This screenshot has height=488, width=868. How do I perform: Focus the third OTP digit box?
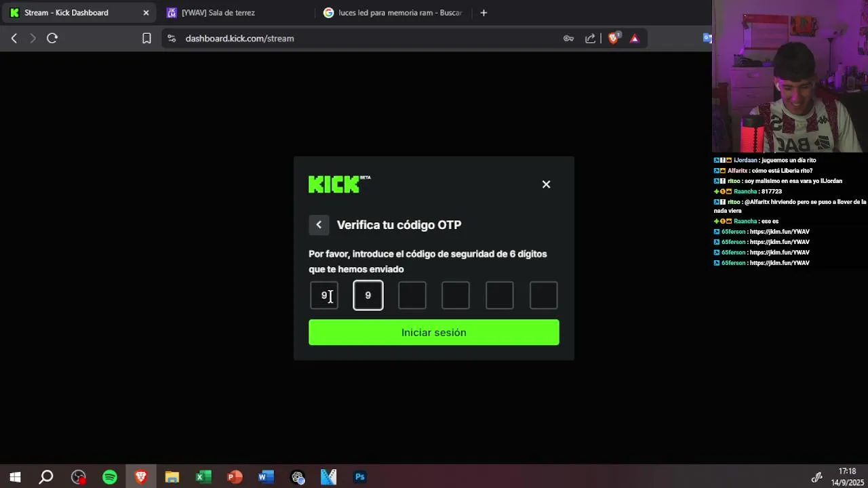[412, 296]
